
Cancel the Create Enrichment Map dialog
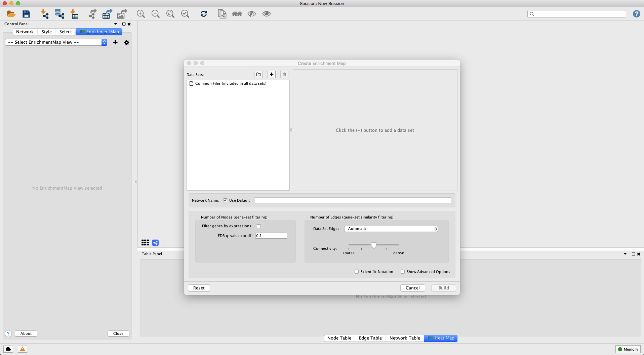tap(413, 288)
